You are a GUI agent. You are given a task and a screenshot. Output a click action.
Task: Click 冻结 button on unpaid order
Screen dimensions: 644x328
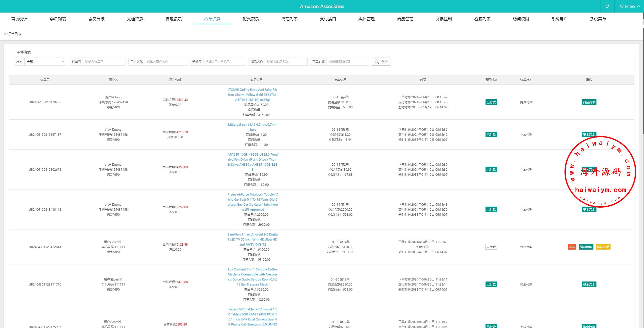click(572, 247)
